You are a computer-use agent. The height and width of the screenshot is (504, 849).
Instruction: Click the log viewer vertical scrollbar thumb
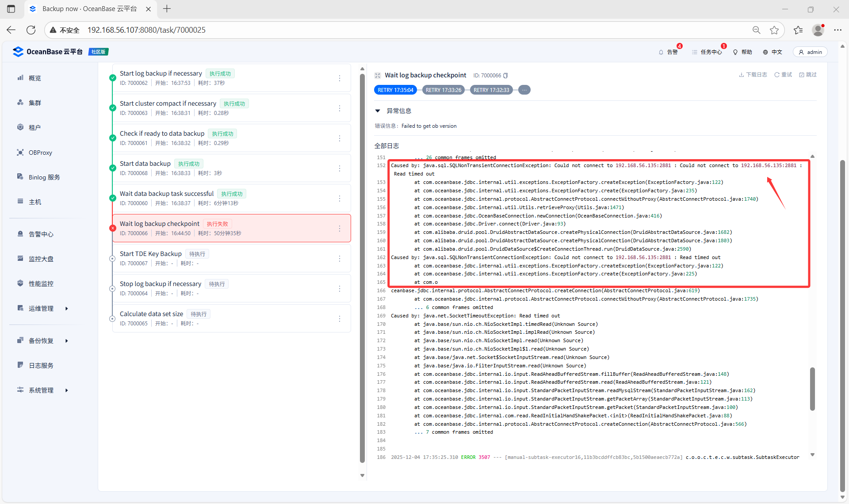tap(812, 389)
